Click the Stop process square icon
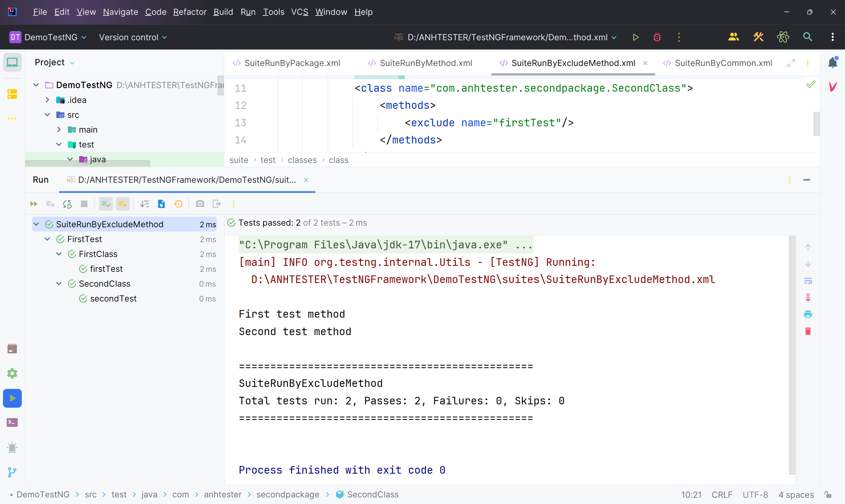The width and height of the screenshot is (845, 504). (x=84, y=204)
